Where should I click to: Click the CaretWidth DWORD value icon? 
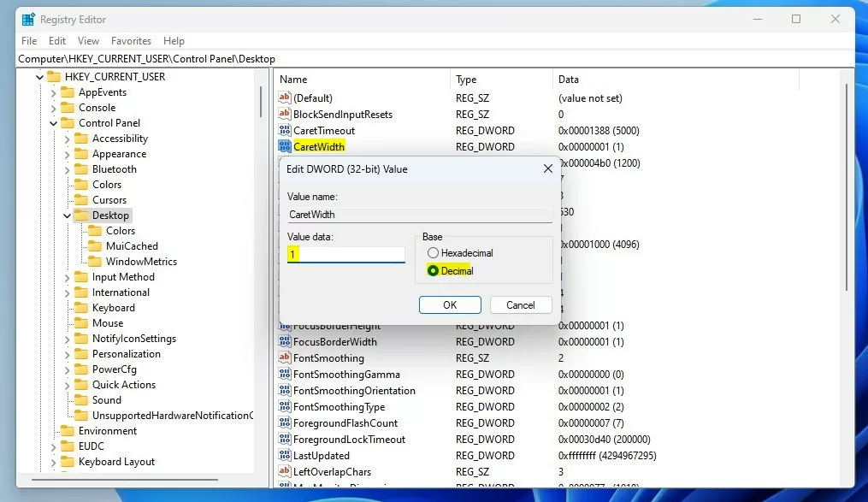pyautogui.click(x=285, y=146)
